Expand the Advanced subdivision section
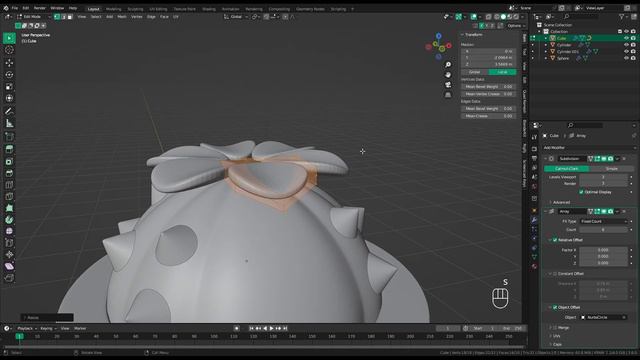 (560, 202)
